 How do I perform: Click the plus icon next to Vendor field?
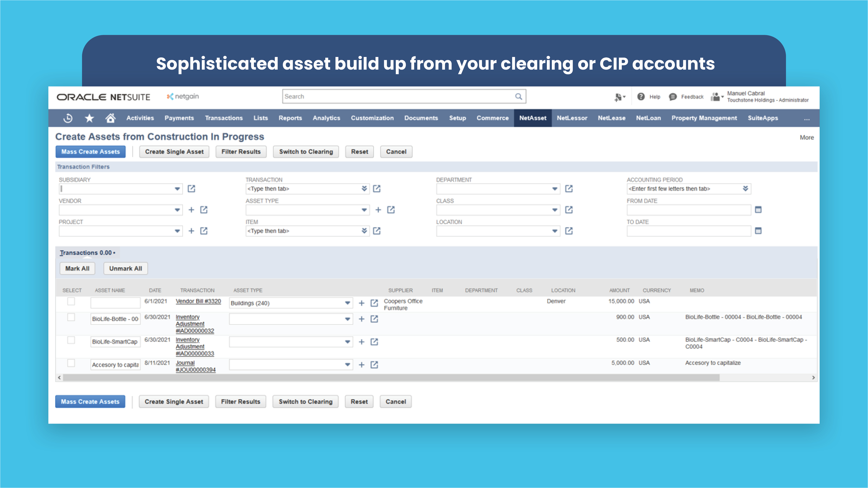191,210
